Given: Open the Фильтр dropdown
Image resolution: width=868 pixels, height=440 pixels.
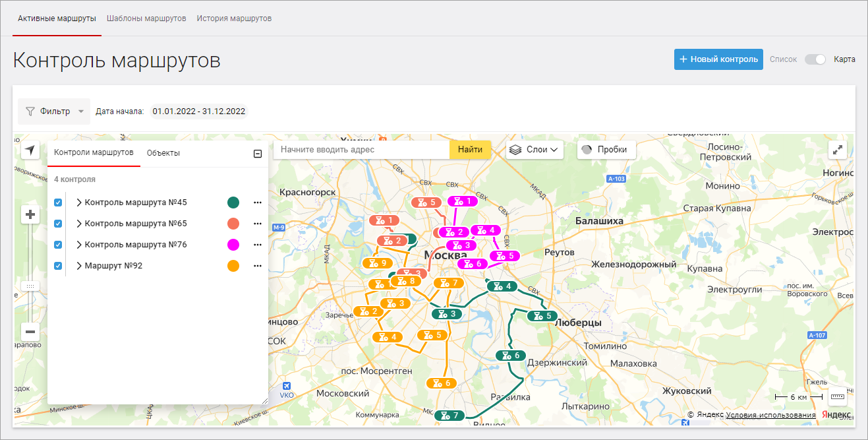Looking at the screenshot, I should click(x=54, y=111).
